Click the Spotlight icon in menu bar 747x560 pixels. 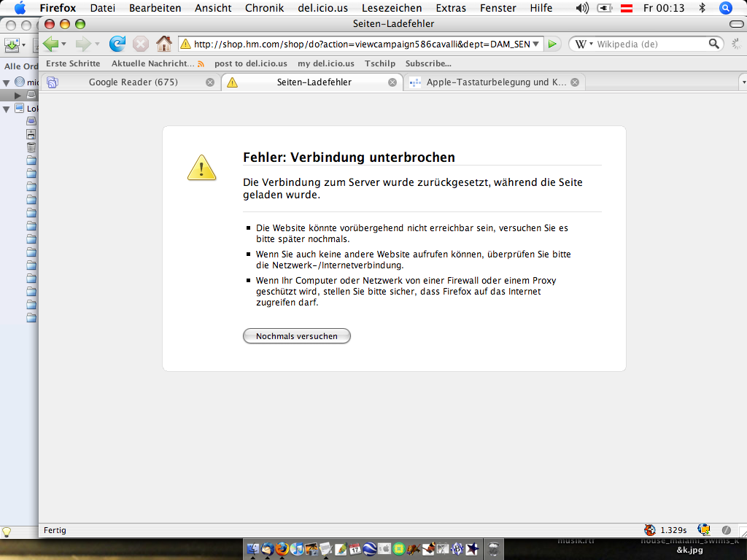coord(725,8)
